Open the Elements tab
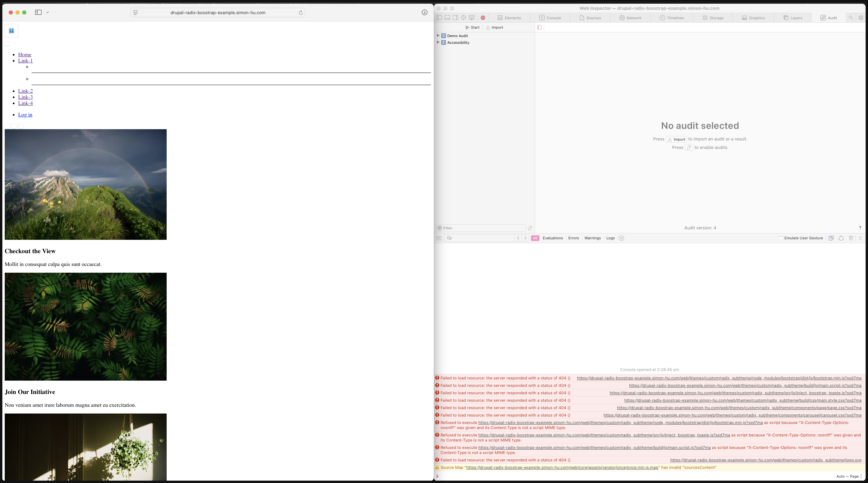 (x=509, y=18)
